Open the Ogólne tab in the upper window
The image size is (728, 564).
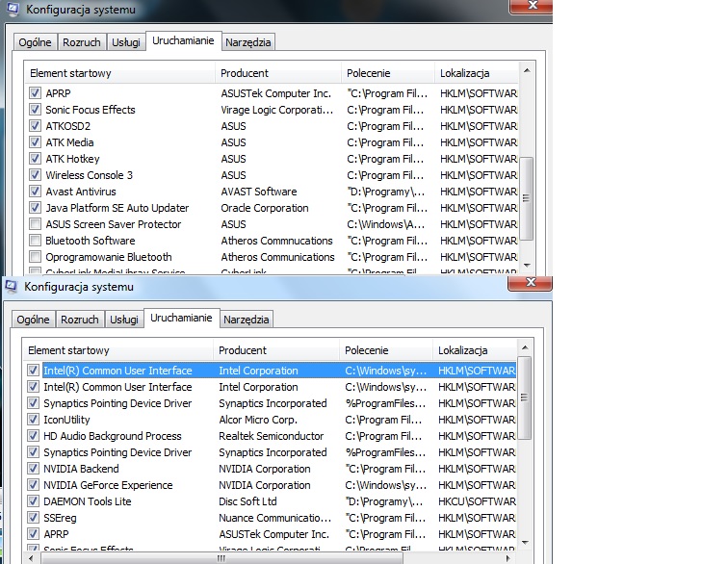pyautogui.click(x=35, y=42)
